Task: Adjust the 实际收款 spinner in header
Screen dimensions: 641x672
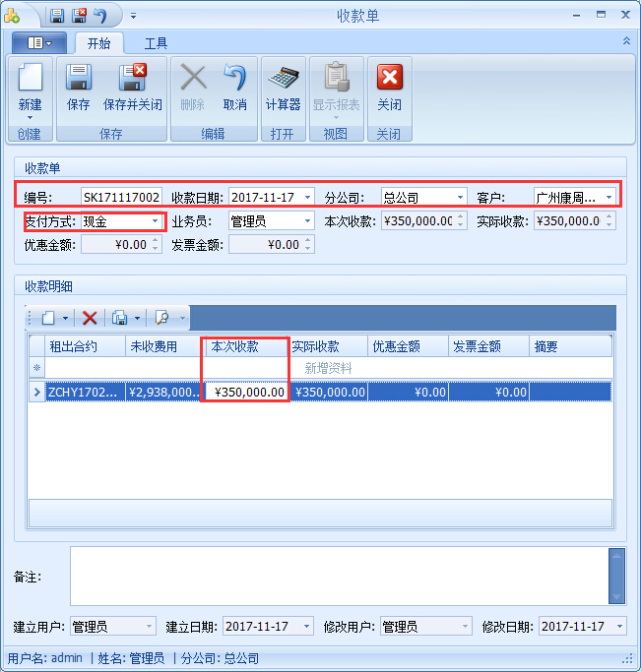Action: click(x=609, y=221)
